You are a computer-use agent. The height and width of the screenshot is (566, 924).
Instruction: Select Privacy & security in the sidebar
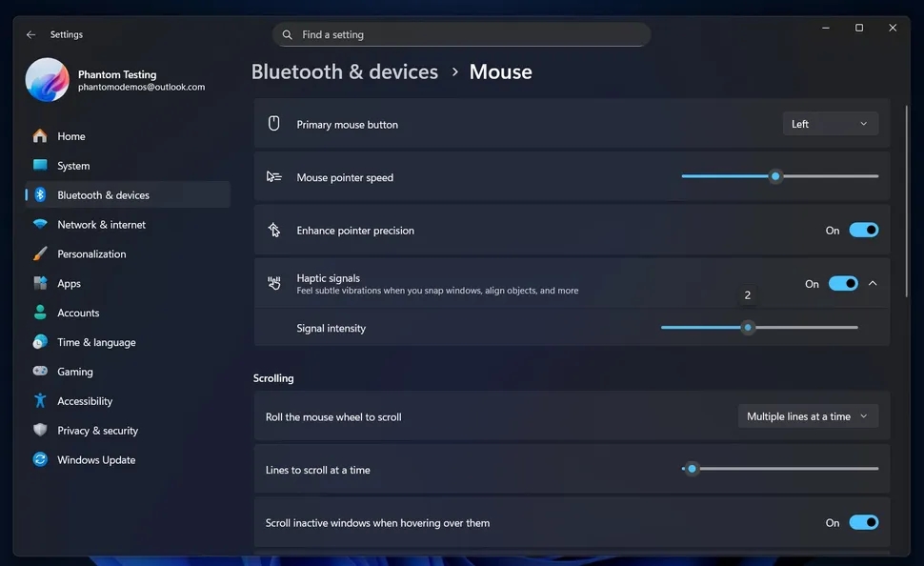96,430
